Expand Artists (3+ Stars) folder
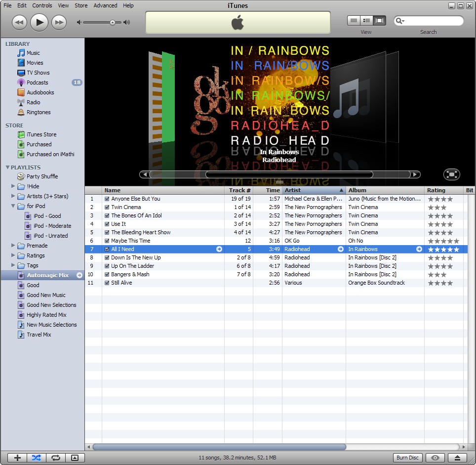Image resolution: width=476 pixels, height=465 pixels. [13, 196]
